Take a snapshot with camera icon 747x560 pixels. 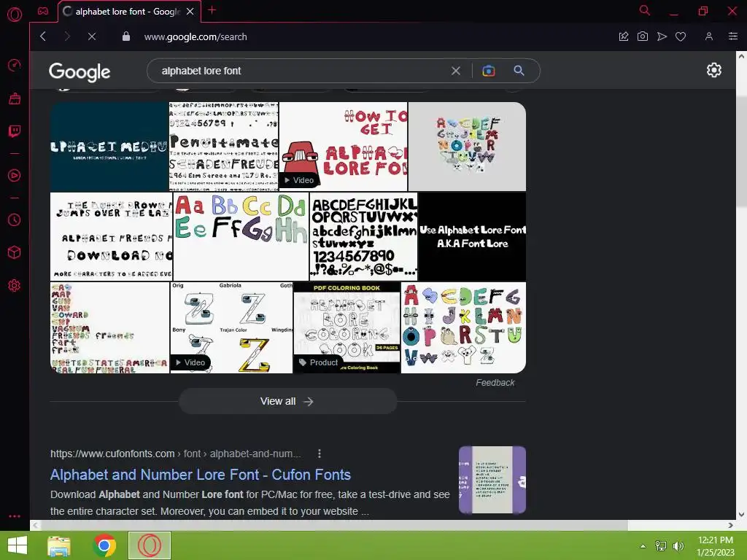point(642,36)
